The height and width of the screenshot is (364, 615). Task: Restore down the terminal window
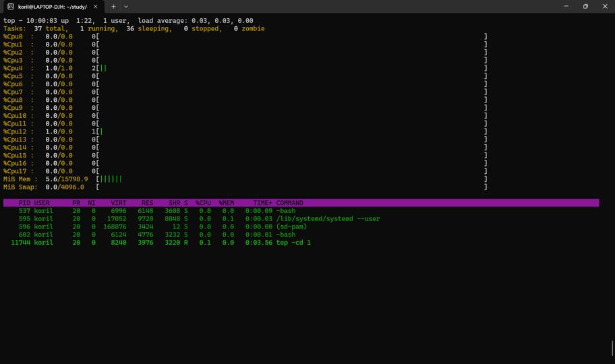click(585, 7)
